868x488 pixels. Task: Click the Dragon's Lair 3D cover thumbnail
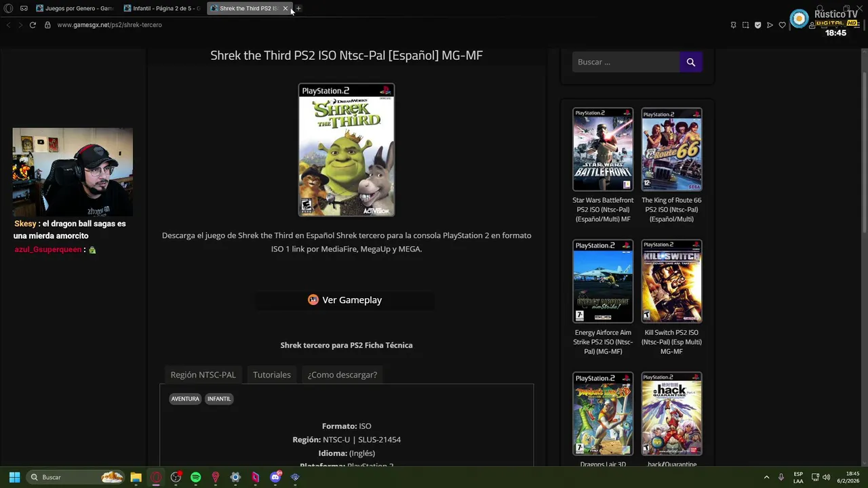click(x=603, y=413)
